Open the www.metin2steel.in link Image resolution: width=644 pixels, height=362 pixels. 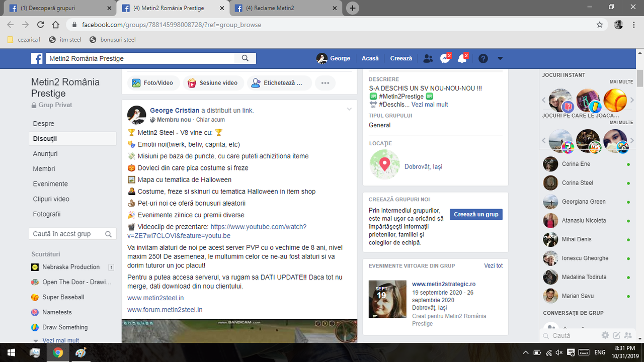(x=155, y=298)
